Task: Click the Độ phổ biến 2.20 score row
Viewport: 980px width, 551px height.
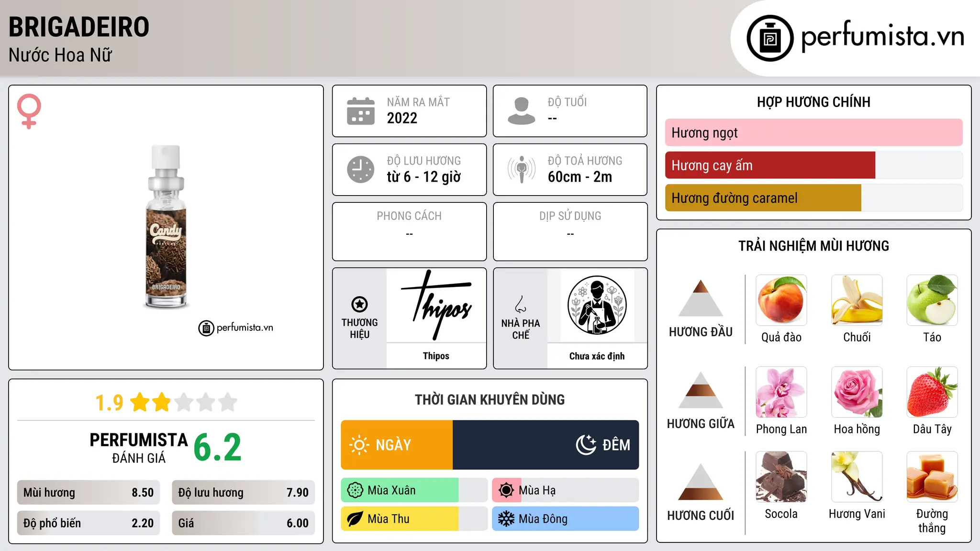Action: (x=89, y=523)
